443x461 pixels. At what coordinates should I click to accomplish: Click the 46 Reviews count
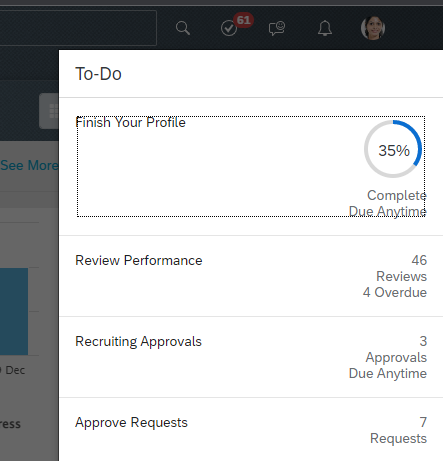click(x=401, y=268)
